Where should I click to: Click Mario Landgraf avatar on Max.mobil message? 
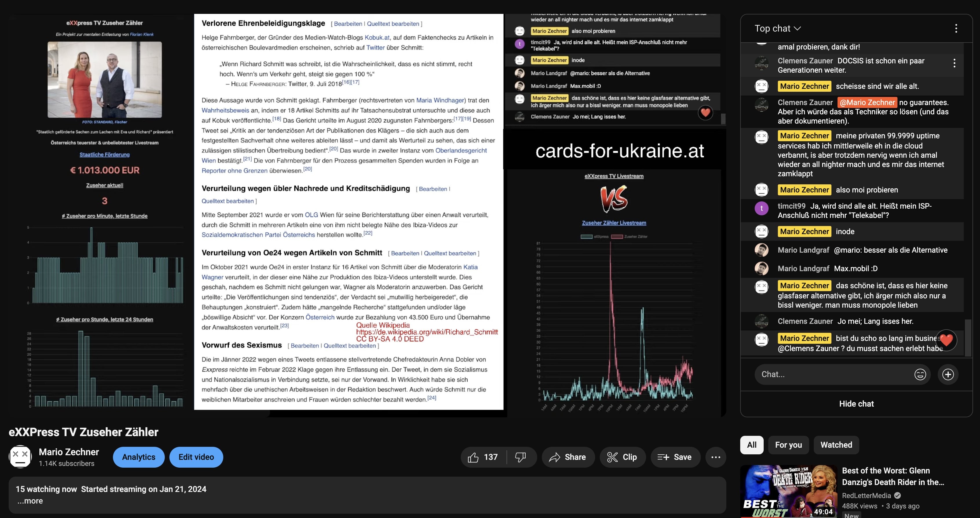click(762, 269)
